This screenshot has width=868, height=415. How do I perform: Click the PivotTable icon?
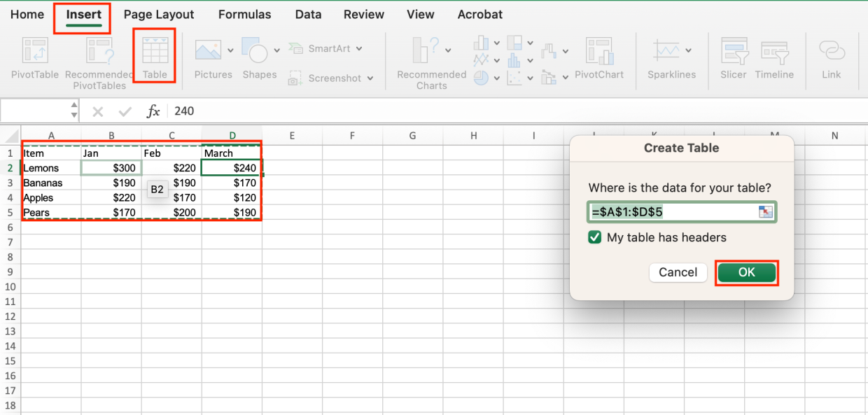pos(35,51)
